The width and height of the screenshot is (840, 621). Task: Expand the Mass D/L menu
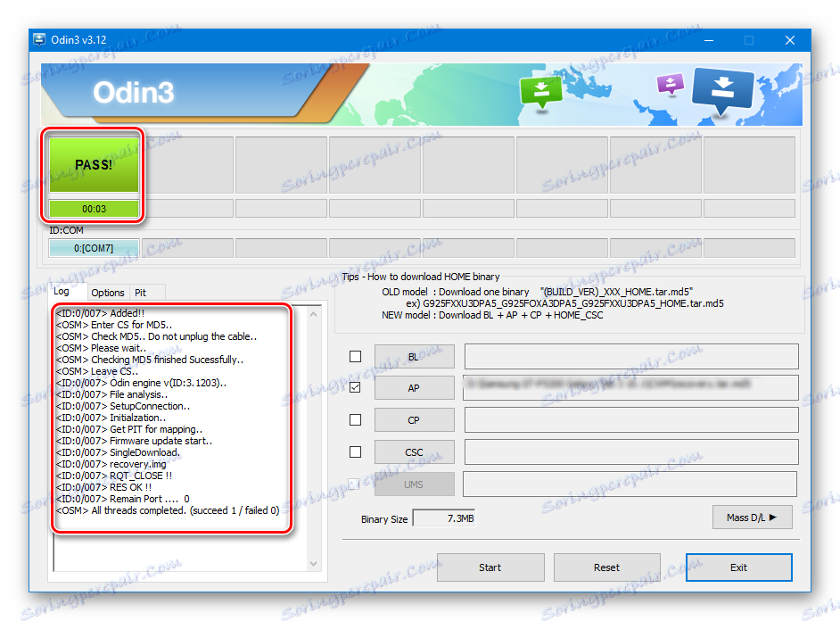tap(752, 517)
